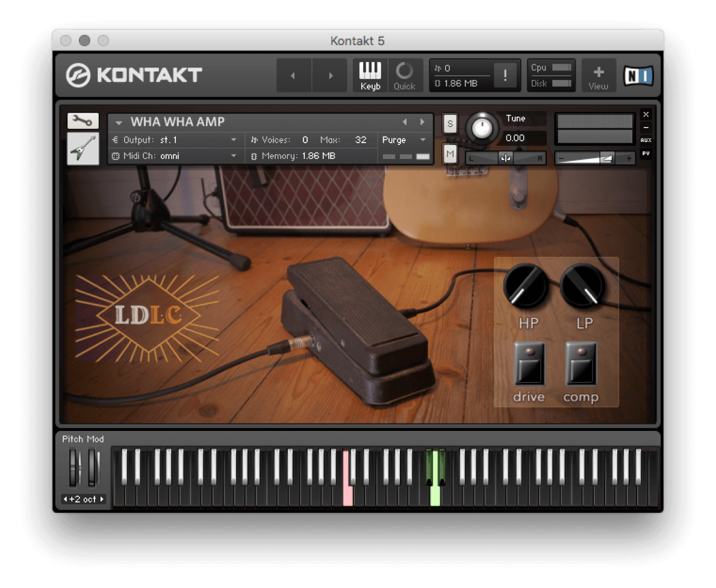Click the output level meter display

(x=594, y=129)
